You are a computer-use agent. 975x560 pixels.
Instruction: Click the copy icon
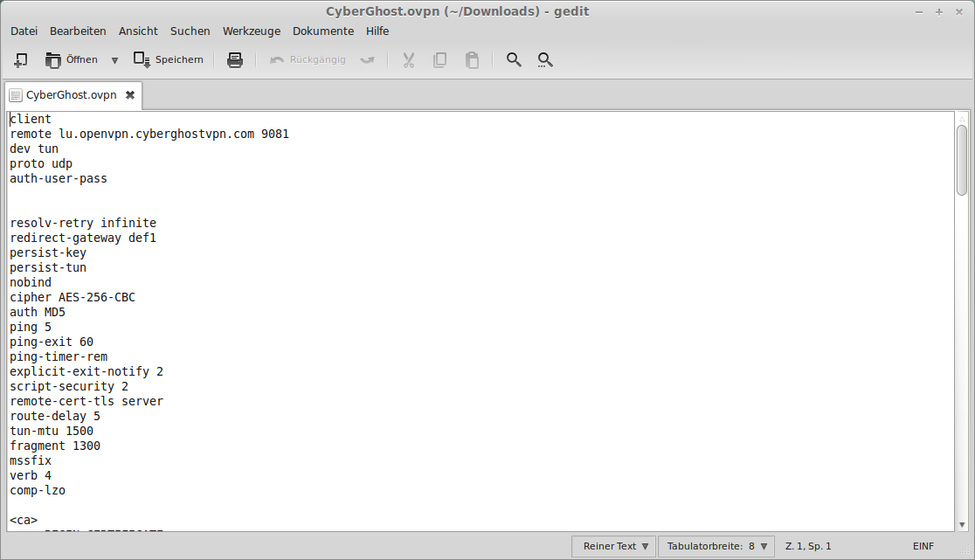pos(439,59)
